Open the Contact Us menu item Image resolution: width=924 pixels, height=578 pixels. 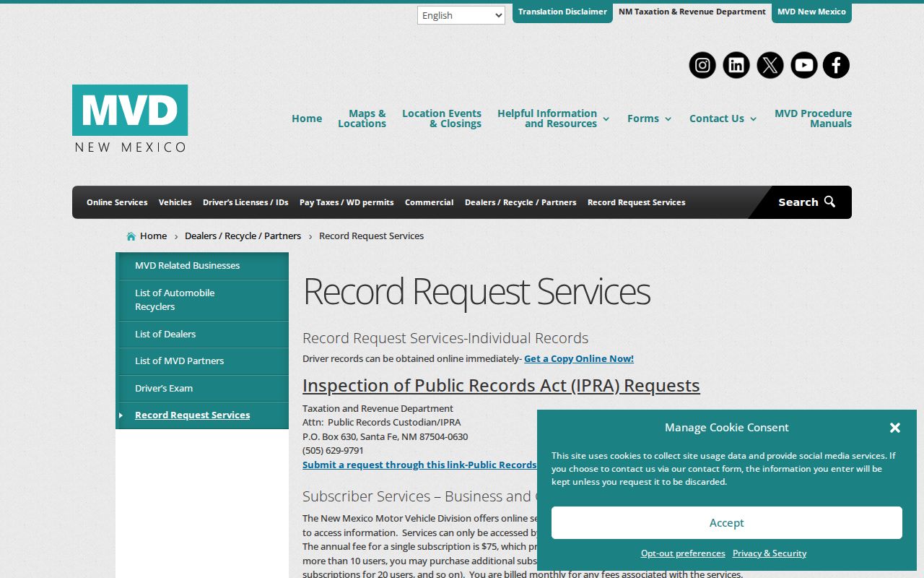[717, 118]
